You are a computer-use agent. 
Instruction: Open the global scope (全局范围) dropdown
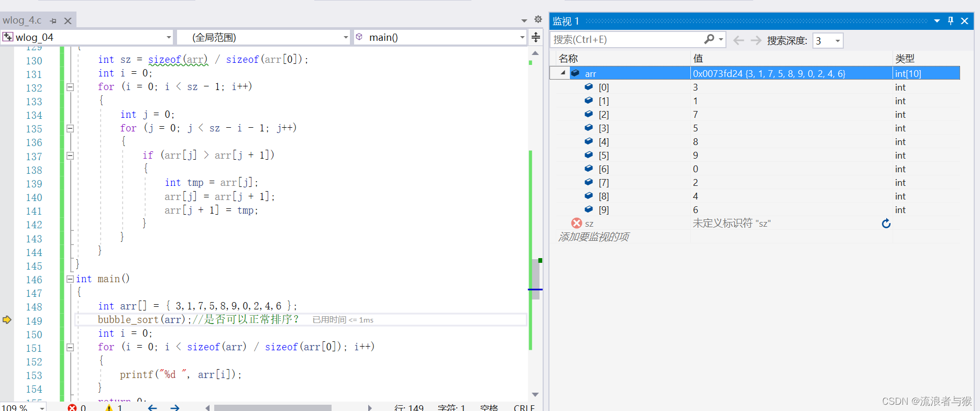point(346,37)
